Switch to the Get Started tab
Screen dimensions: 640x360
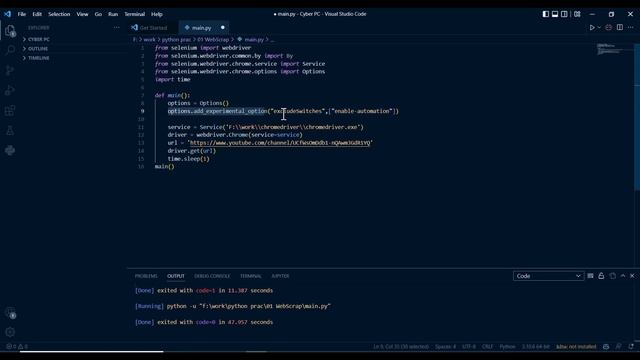point(153,28)
